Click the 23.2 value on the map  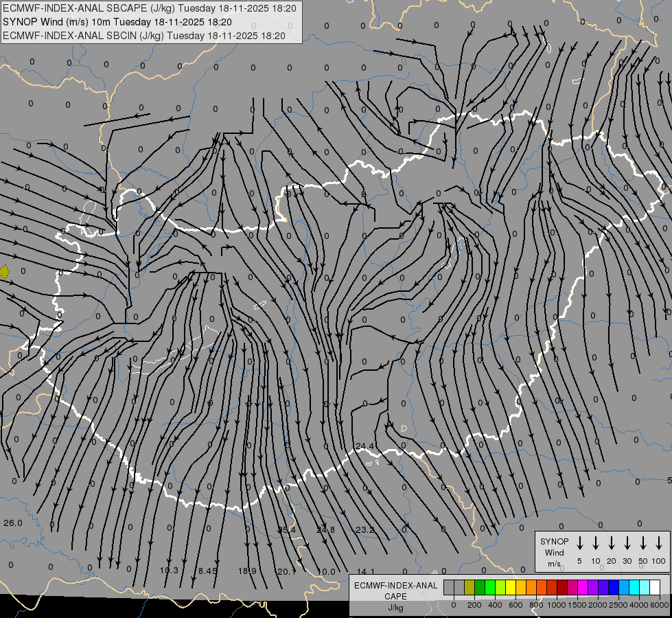click(x=365, y=529)
